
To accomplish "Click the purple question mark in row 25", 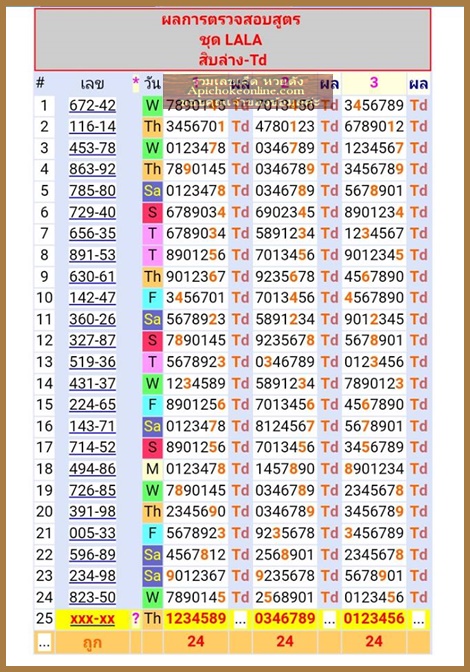I will pos(136,618).
